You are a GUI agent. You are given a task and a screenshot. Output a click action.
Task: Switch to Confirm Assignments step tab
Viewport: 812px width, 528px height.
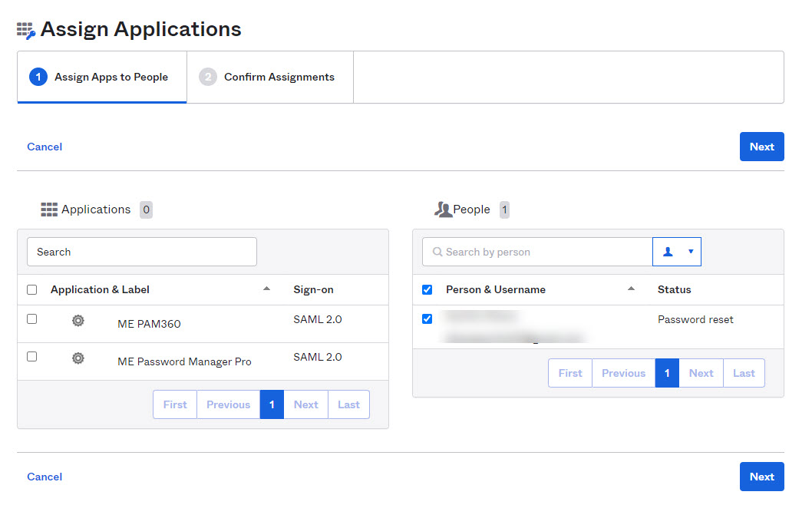coord(269,77)
